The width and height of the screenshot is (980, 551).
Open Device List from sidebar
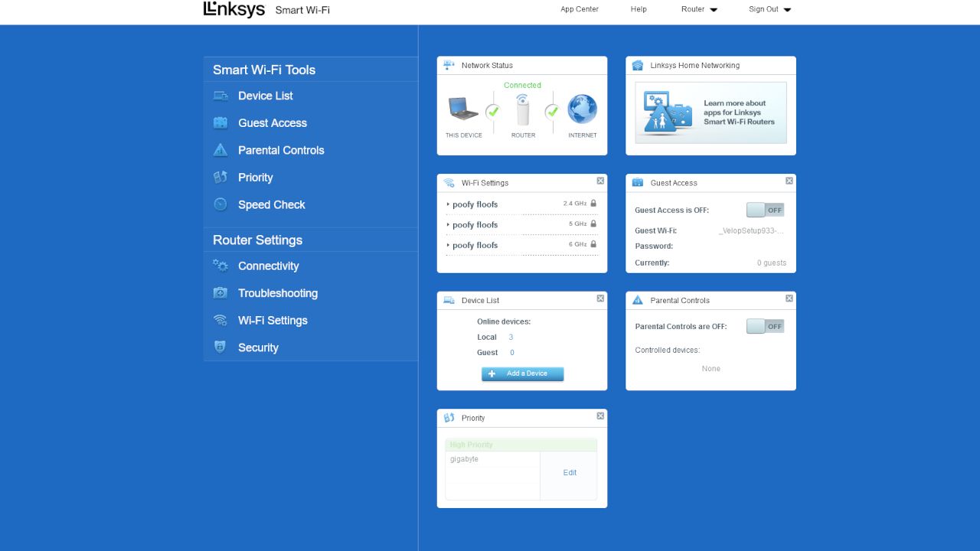(x=266, y=96)
